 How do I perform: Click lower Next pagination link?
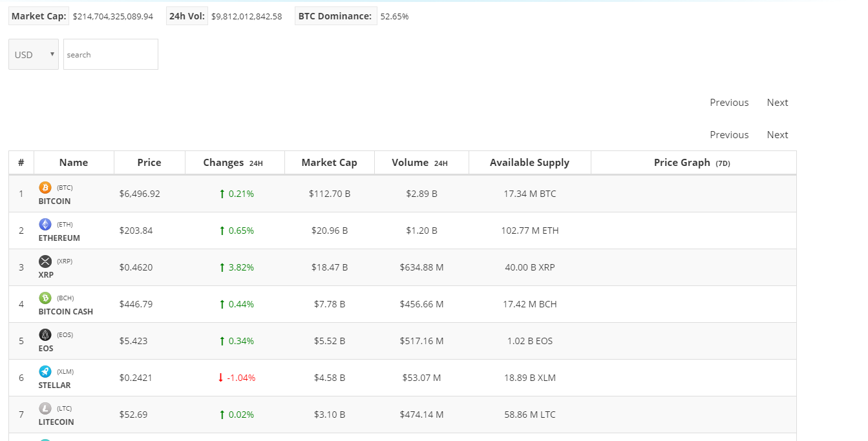tap(777, 135)
